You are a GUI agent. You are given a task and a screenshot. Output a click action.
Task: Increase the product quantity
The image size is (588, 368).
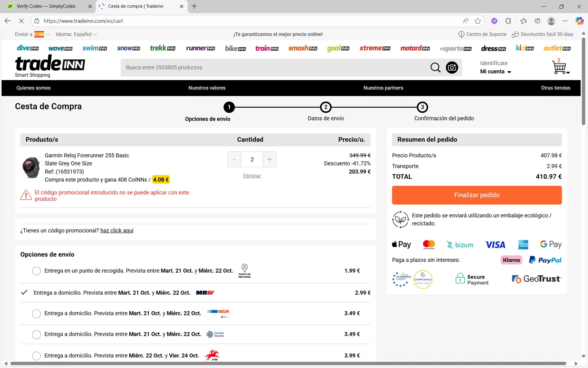270,159
